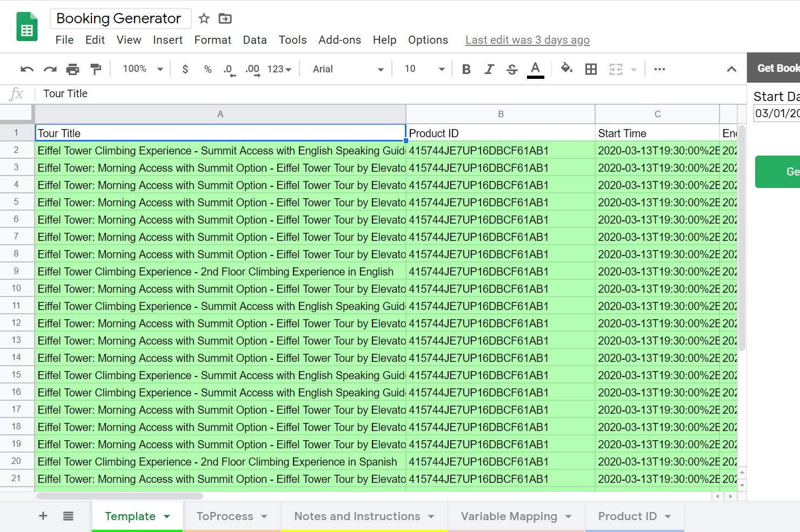Open Product ID tab arrow
The image size is (800, 532).
tap(668, 516)
